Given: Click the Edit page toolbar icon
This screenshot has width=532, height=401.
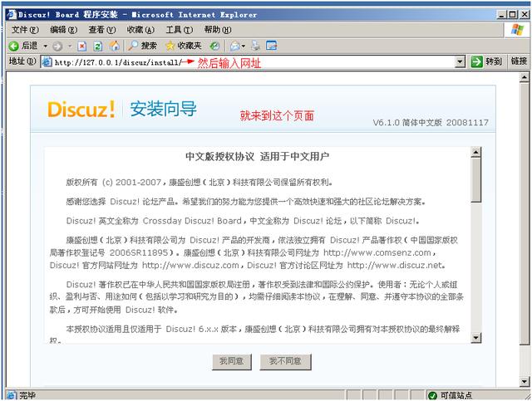Looking at the screenshot, I should coord(272,46).
